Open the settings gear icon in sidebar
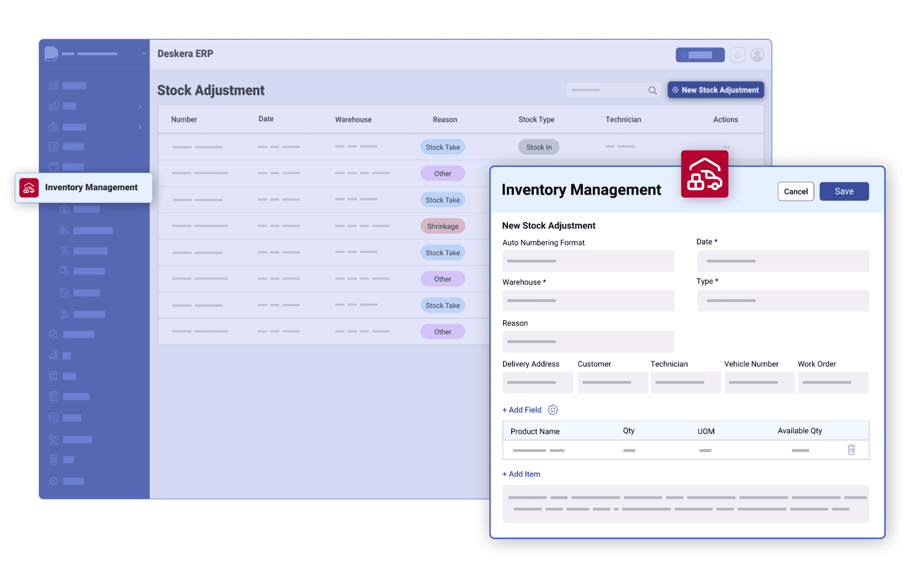924x578 pixels. click(54, 481)
